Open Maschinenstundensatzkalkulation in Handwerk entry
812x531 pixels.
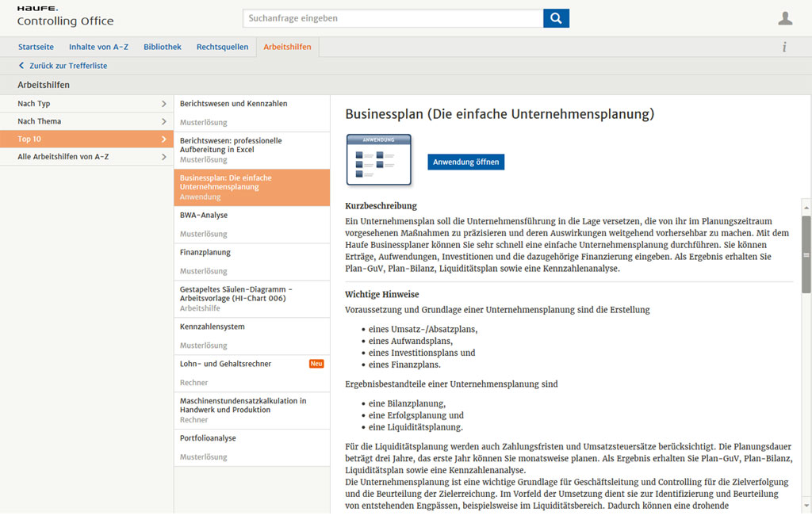251,411
